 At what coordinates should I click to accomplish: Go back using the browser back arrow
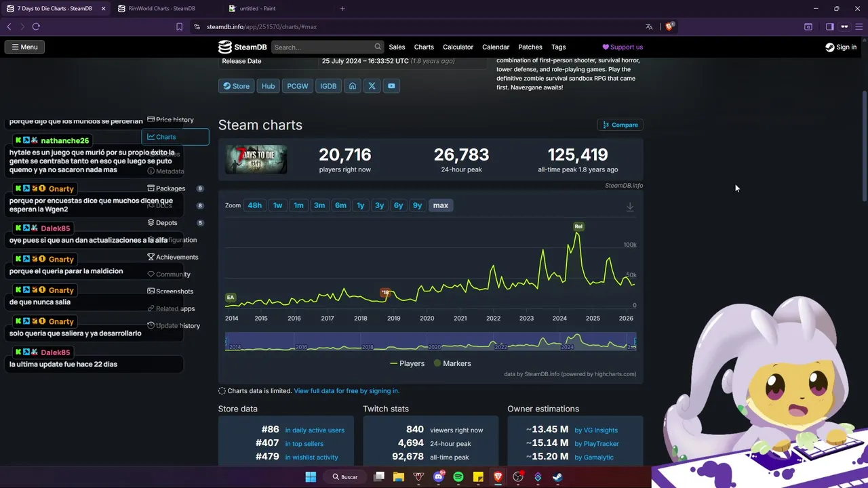click(x=9, y=26)
